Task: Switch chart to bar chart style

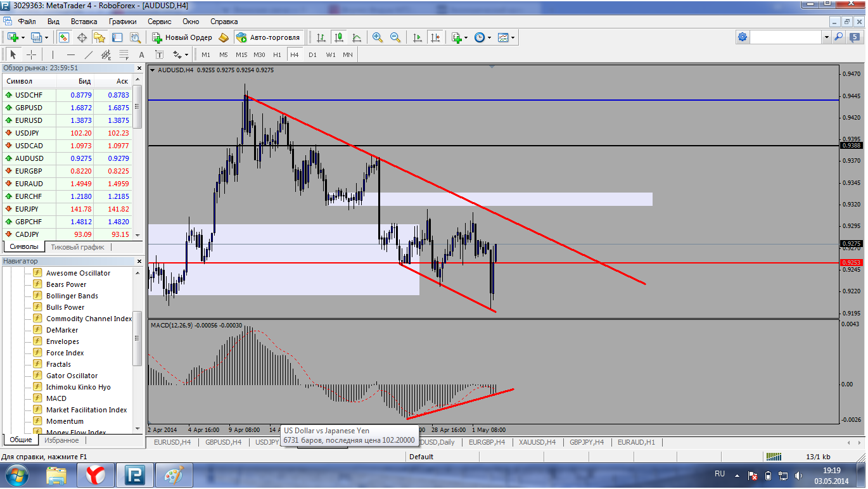Action: click(322, 37)
